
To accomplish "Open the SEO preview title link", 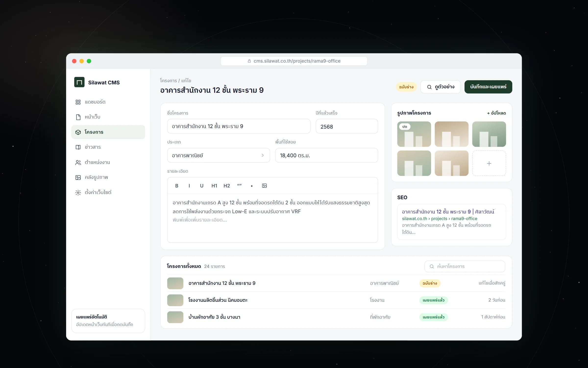I will (448, 212).
